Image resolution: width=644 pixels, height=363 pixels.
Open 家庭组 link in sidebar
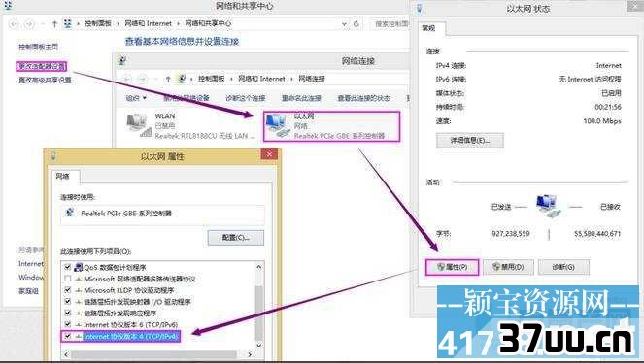[28, 291]
